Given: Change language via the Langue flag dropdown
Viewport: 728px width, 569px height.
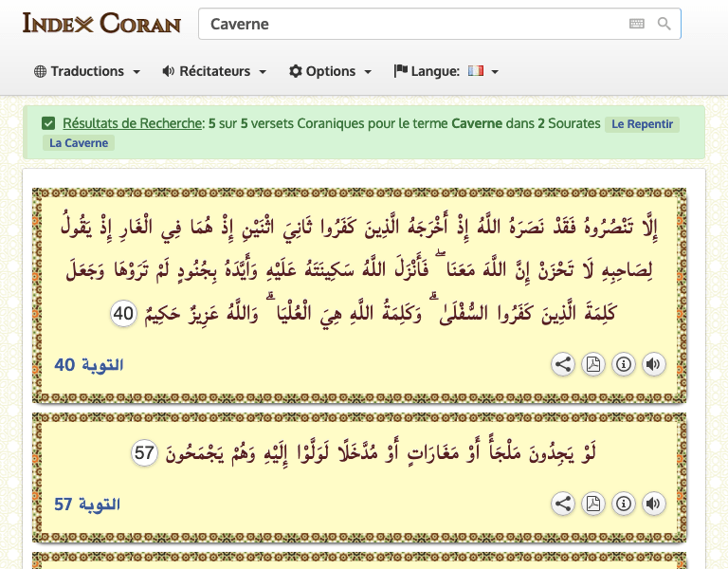Looking at the screenshot, I should pyautogui.click(x=446, y=71).
